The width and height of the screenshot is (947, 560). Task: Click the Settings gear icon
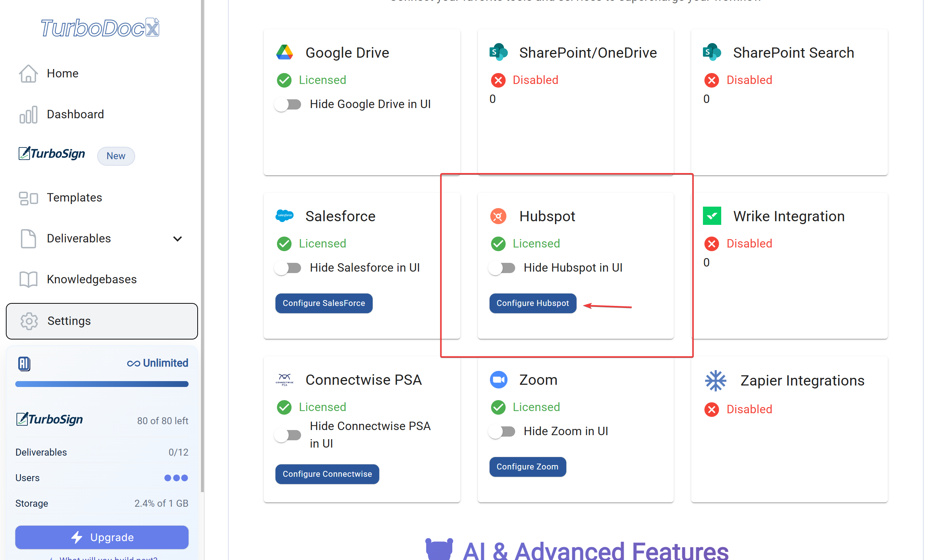tap(29, 321)
